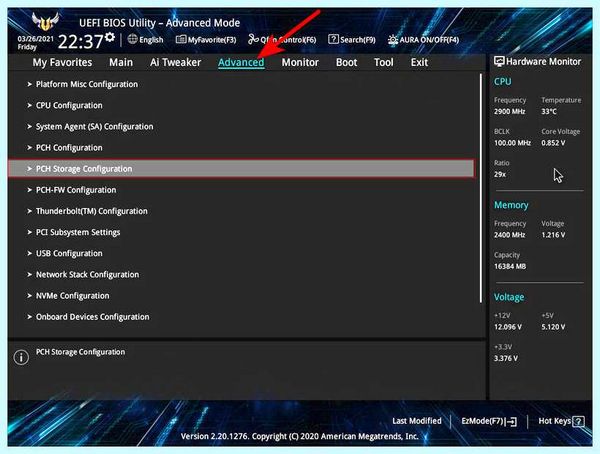The width and height of the screenshot is (600, 454).
Task: Click the Hot Keys question mark icon
Action: pyautogui.click(x=579, y=421)
